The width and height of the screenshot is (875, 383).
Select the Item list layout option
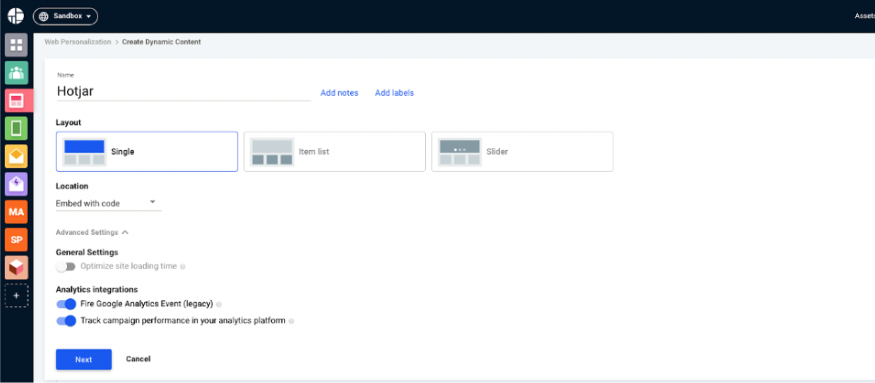[334, 151]
